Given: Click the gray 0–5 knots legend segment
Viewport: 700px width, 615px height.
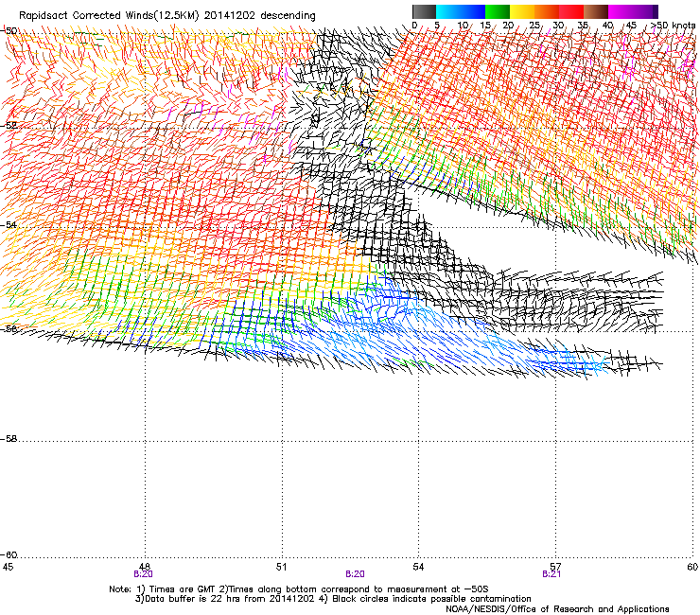Looking at the screenshot, I should [424, 11].
